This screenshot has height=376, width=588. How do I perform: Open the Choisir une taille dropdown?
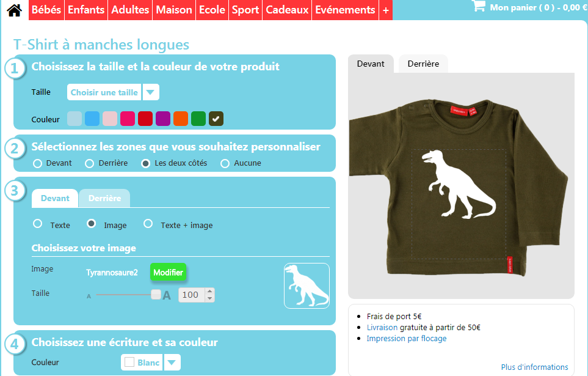click(x=113, y=92)
